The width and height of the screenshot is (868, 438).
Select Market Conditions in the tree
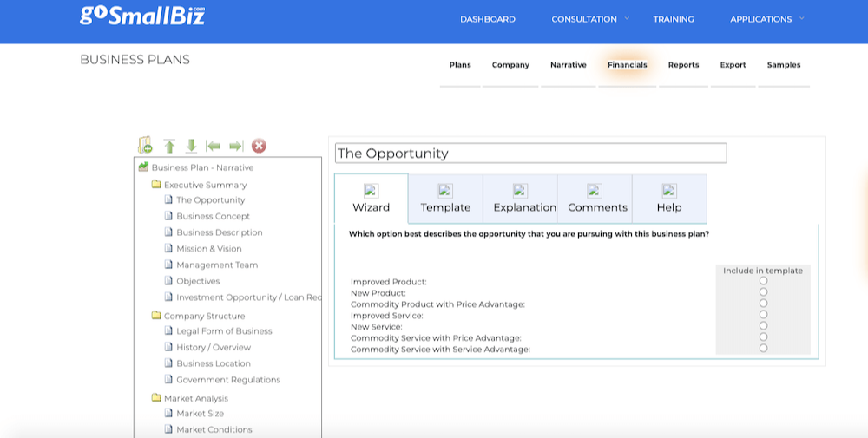[214, 429]
